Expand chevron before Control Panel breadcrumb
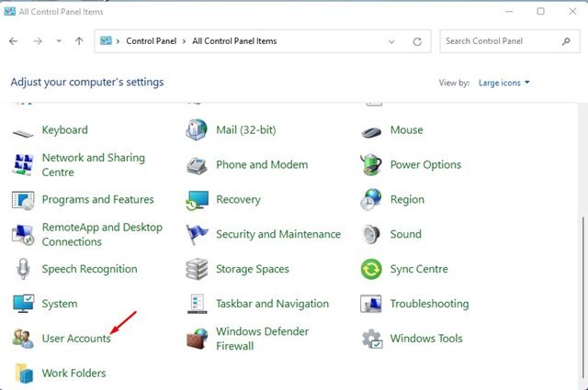Image resolution: width=588 pixels, height=390 pixels. coord(118,41)
